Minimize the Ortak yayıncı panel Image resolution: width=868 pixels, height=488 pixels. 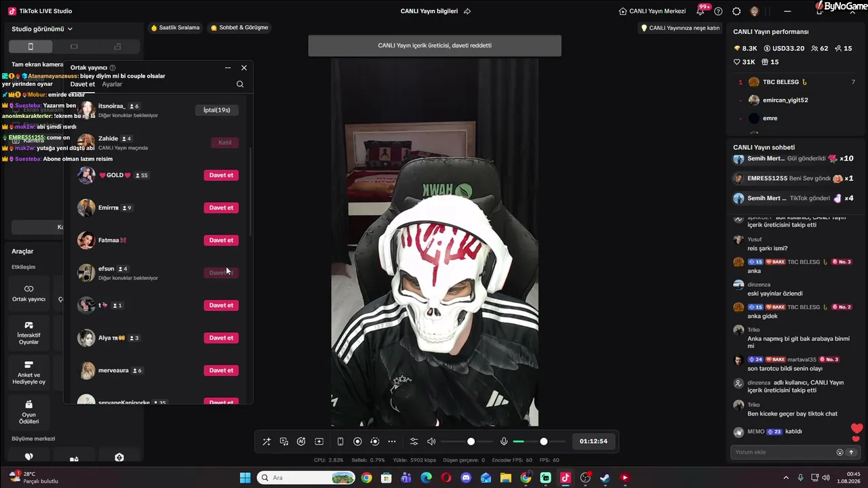(x=228, y=68)
